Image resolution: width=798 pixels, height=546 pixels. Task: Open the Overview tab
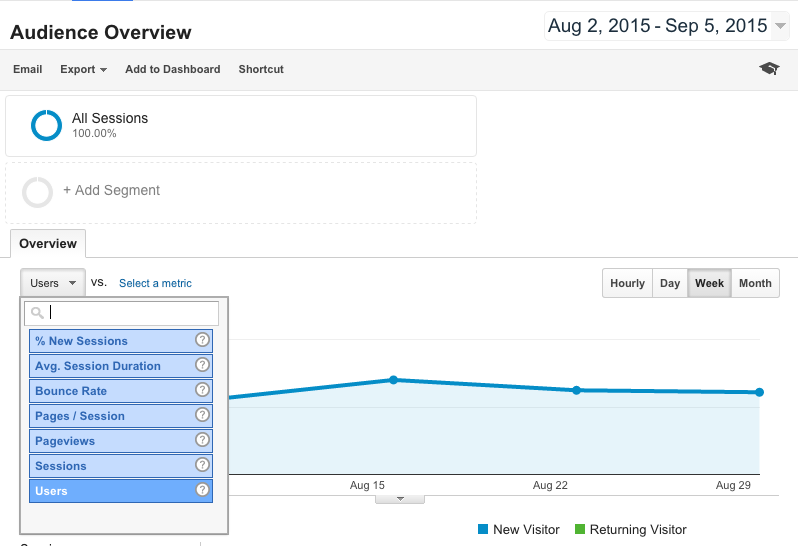[48, 244]
